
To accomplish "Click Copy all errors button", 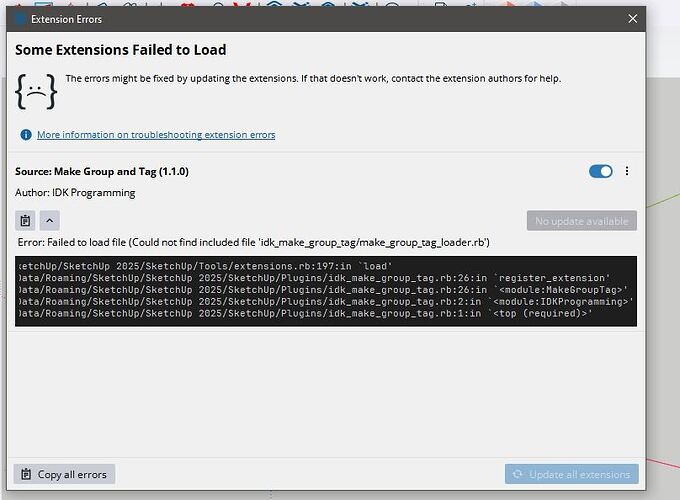I will click(x=64, y=474).
